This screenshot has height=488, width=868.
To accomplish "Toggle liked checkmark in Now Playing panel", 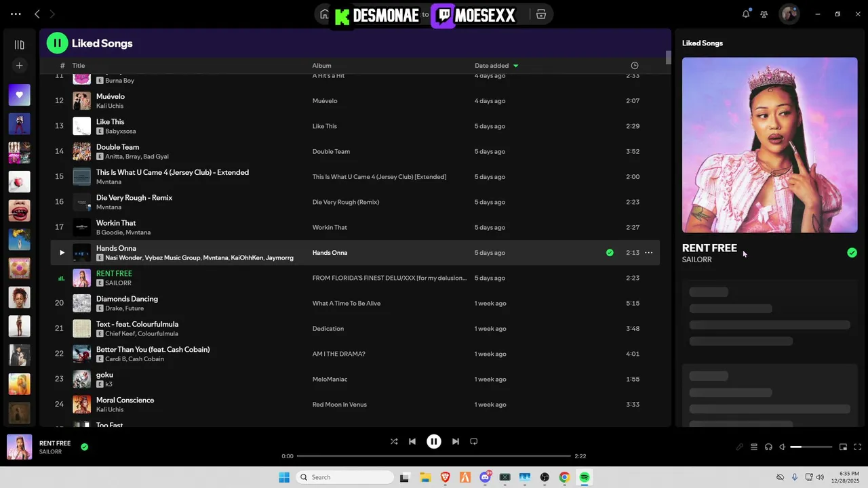I will [x=852, y=253].
